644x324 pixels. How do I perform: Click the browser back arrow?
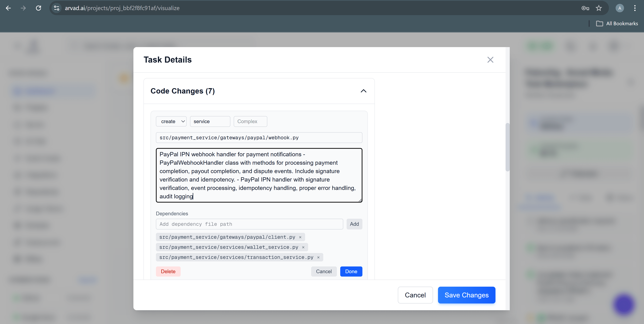click(x=8, y=8)
